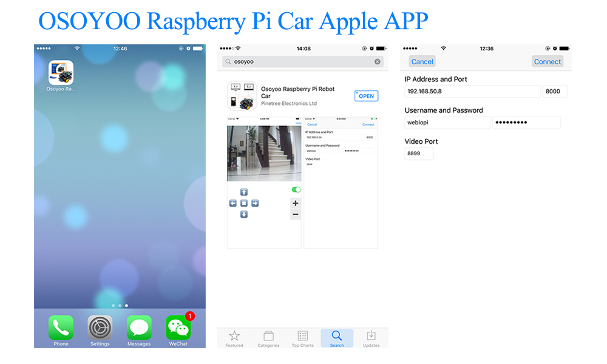
Task: Click the home screen battery icon at 12:46
Action: 198,49
